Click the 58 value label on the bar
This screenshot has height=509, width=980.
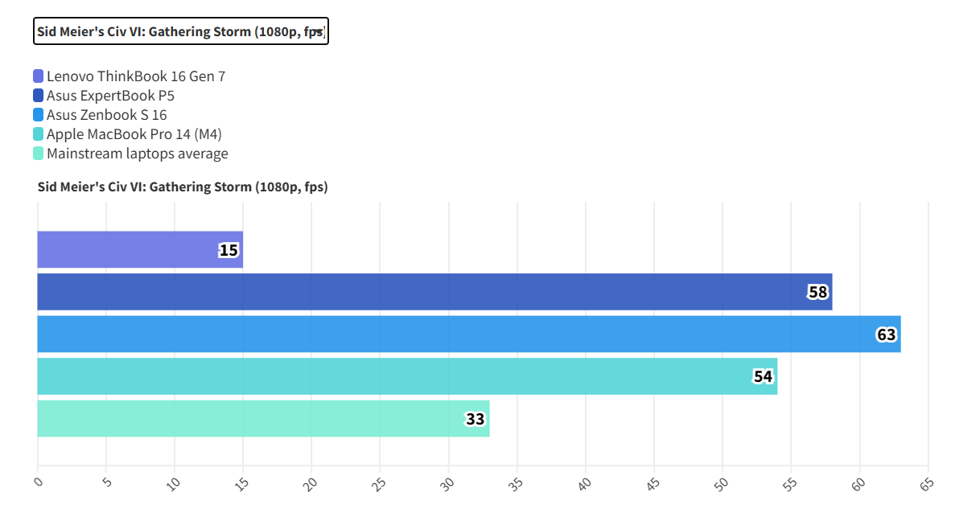[x=817, y=293]
